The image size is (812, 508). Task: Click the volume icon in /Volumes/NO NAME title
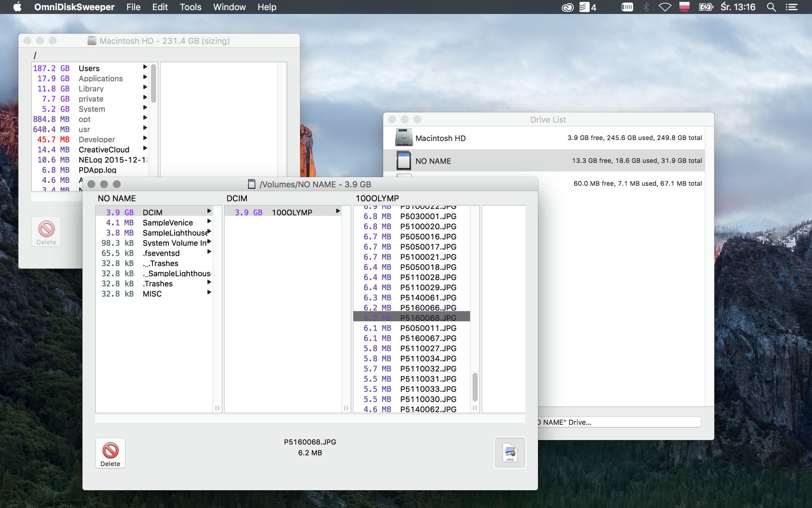252,184
